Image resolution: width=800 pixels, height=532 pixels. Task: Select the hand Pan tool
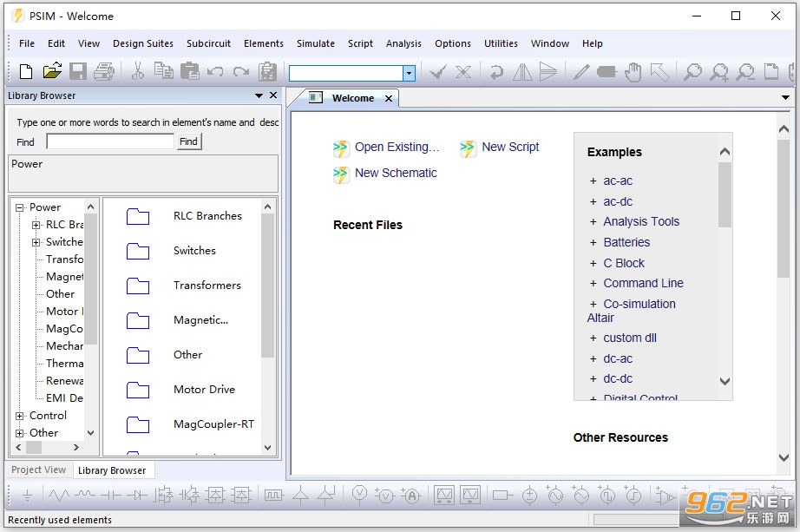tap(633, 72)
